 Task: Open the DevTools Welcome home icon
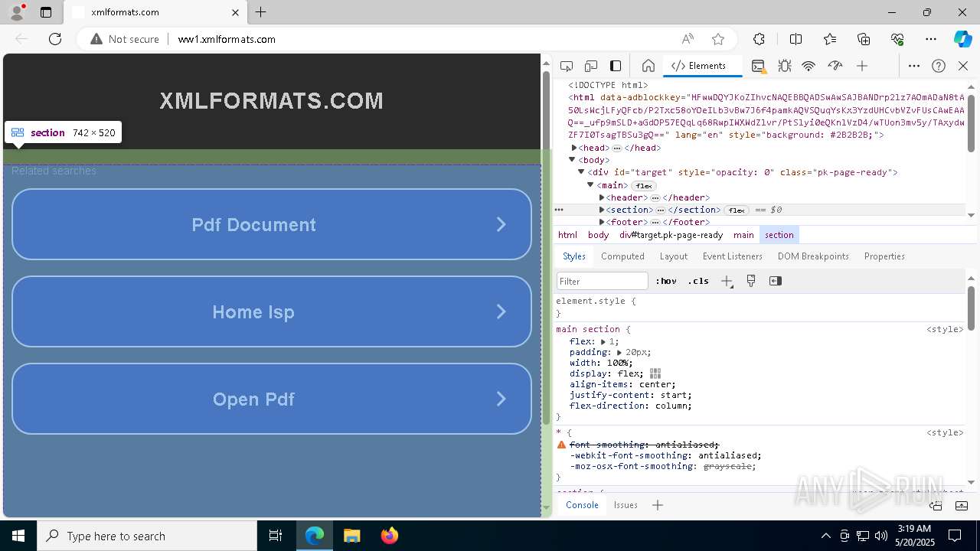point(648,66)
